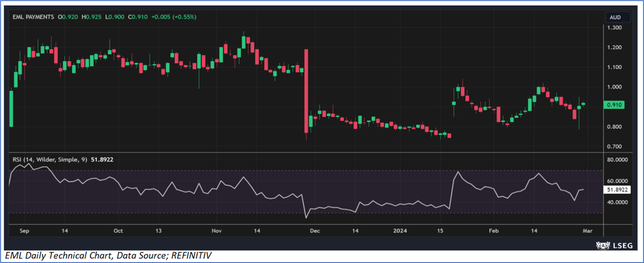This screenshot has height=263, width=644.
Task: Click the C0.910 close value
Action: point(138,17)
